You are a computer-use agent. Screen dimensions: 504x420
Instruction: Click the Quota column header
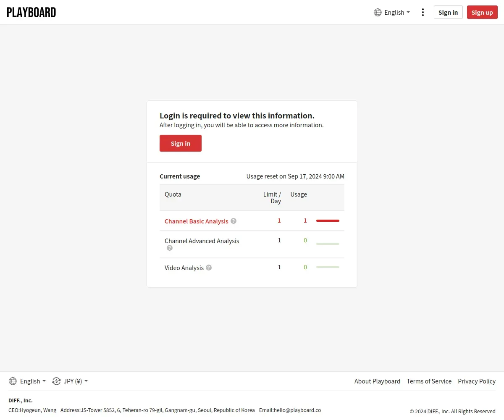pyautogui.click(x=173, y=194)
